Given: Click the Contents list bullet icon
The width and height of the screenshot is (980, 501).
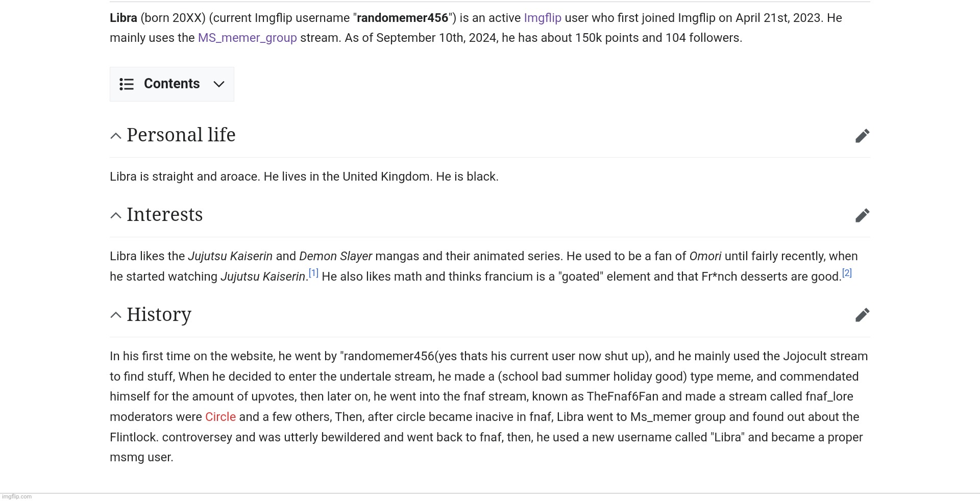Looking at the screenshot, I should click(x=127, y=84).
